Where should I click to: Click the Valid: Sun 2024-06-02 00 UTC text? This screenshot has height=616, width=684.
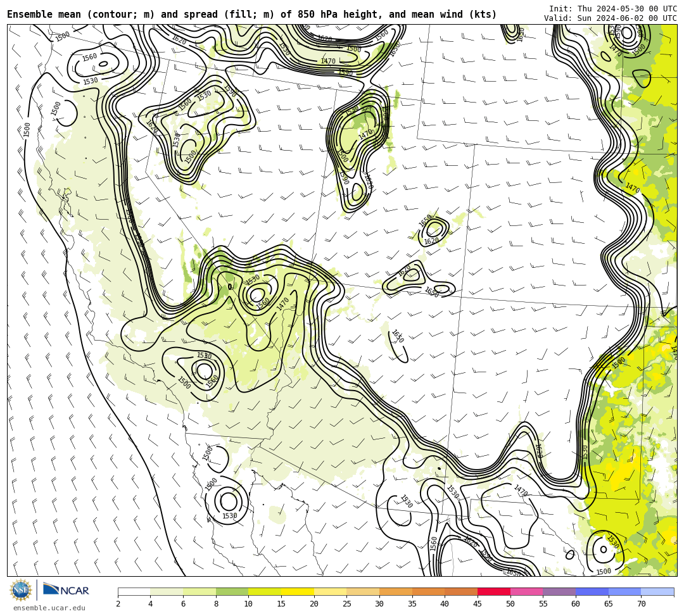pyautogui.click(x=611, y=18)
